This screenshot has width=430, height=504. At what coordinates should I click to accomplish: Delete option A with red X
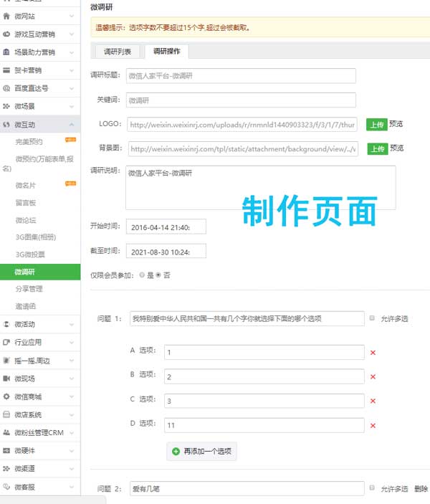point(373,353)
